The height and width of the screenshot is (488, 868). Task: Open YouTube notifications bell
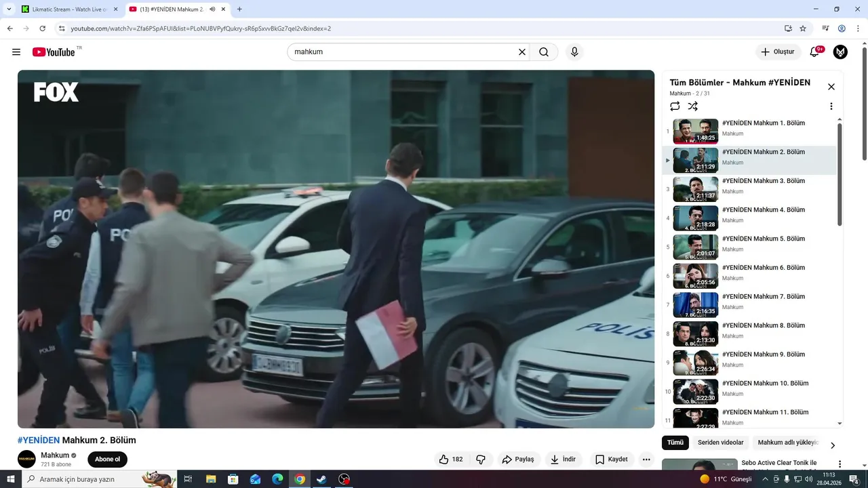click(815, 52)
